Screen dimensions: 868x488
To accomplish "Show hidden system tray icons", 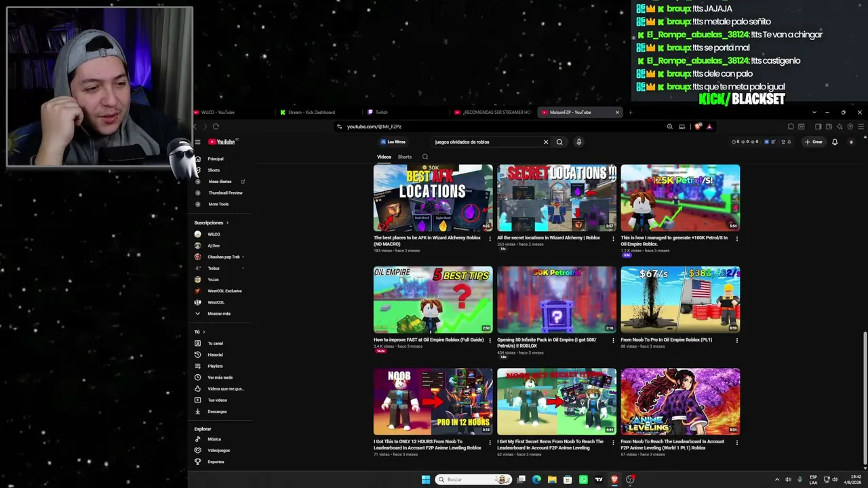I will tap(777, 480).
